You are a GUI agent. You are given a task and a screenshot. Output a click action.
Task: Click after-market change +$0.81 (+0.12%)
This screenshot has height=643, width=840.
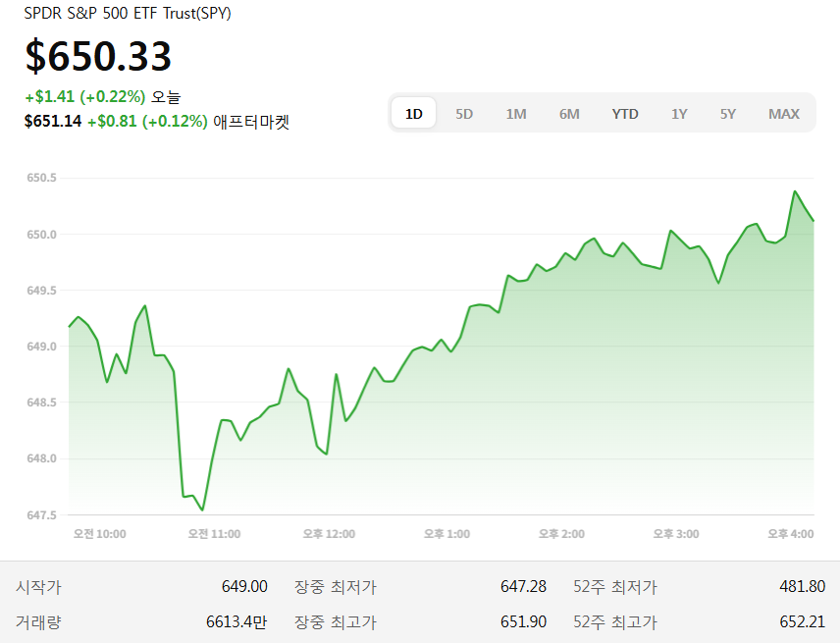pyautogui.click(x=147, y=121)
